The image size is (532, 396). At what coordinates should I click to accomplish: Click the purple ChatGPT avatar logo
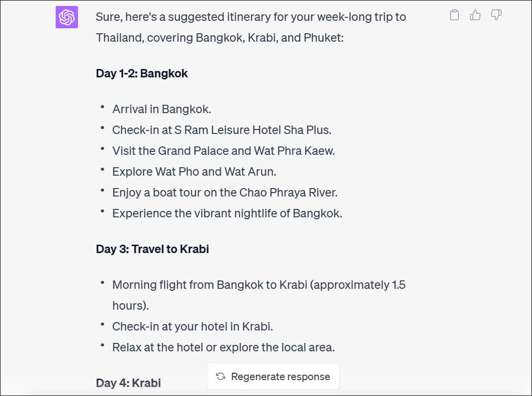coord(67,17)
